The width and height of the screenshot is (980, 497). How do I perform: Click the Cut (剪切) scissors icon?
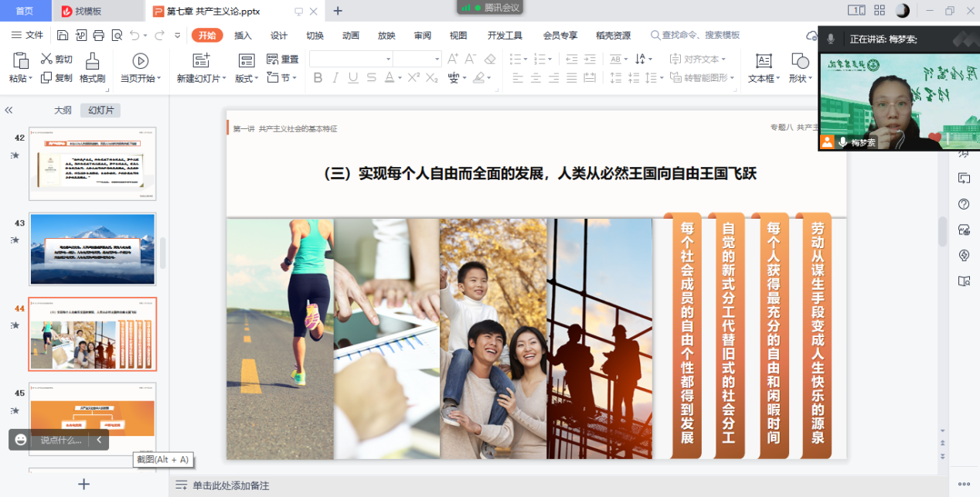[46, 60]
